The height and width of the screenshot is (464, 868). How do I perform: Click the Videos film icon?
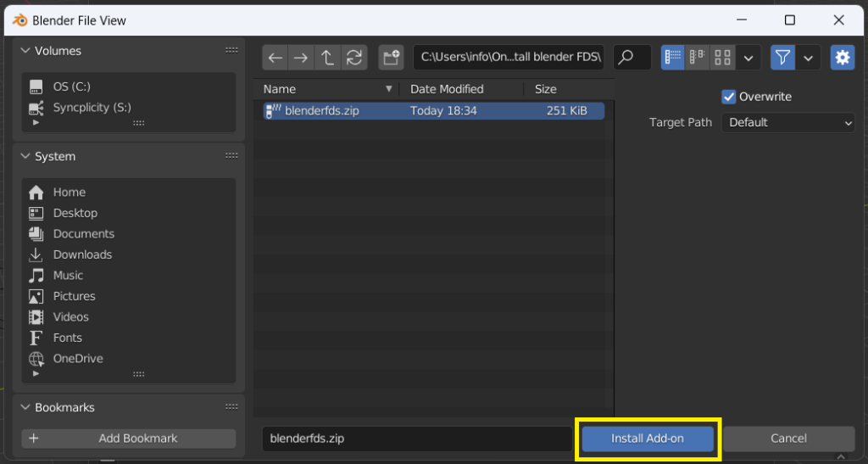pyautogui.click(x=36, y=317)
